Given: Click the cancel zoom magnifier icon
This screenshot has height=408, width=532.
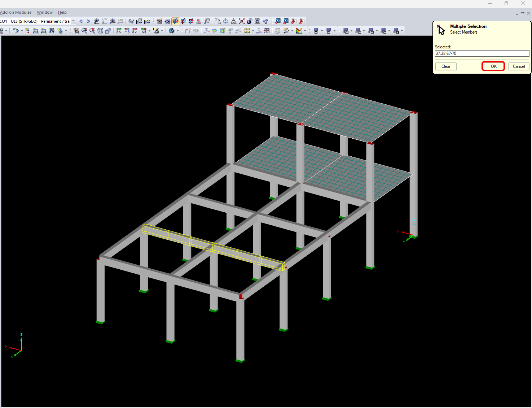Looking at the screenshot, I should tap(92, 31).
